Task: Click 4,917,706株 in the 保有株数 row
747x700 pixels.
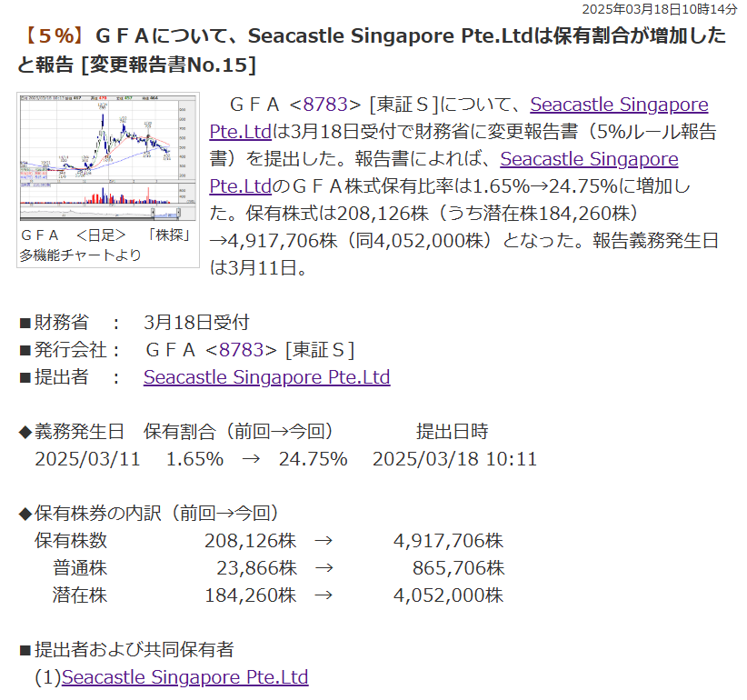Action: (x=448, y=541)
